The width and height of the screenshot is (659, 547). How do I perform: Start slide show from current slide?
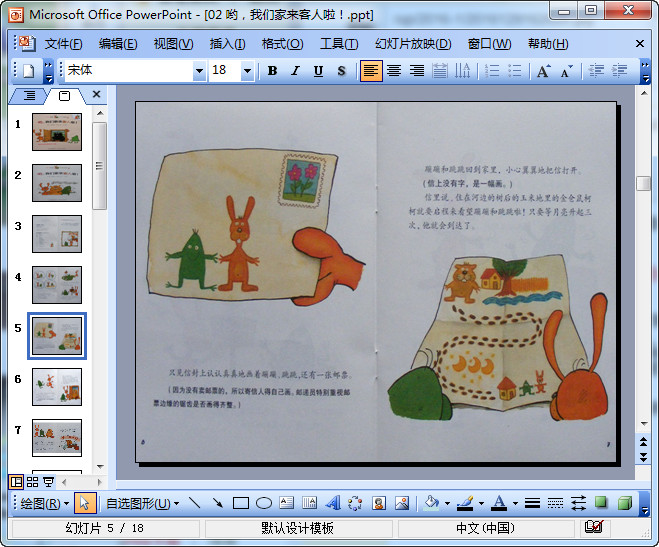tap(49, 481)
